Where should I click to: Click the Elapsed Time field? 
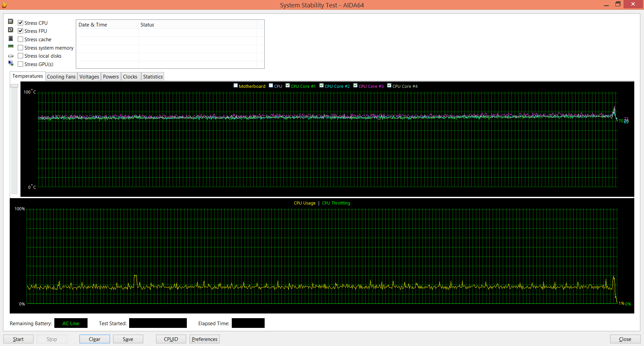point(248,323)
